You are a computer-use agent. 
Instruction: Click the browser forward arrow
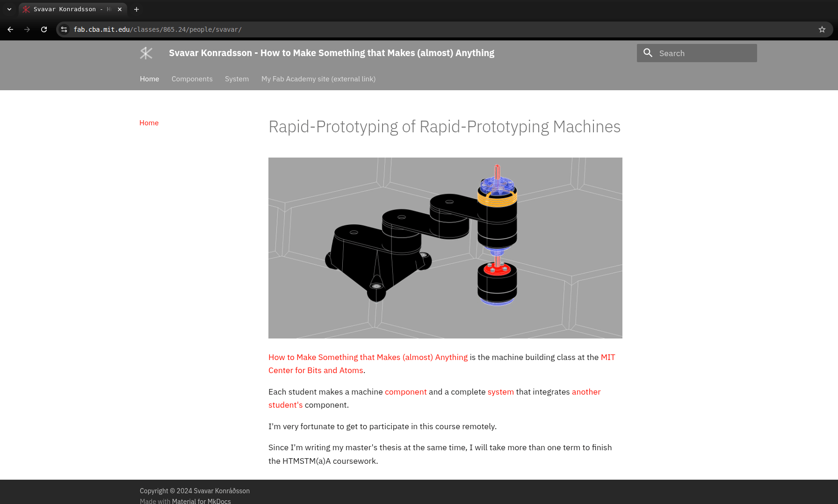pyautogui.click(x=27, y=29)
